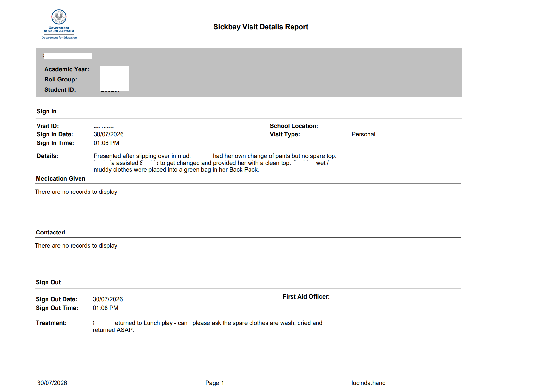The image size is (533, 392).
Task: Click the "Contacted" section heading
Action: [50, 233]
